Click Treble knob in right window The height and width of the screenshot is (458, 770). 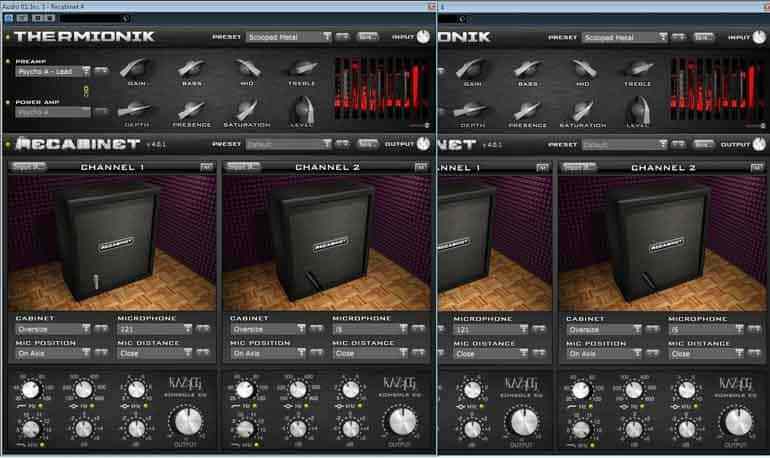(x=637, y=68)
